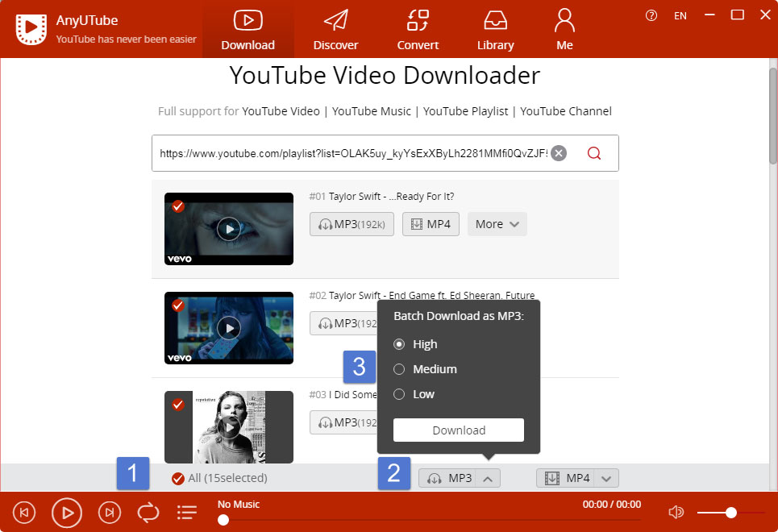778x532 pixels.
Task: Play preview of #02 End Game thumbnail
Action: (x=229, y=328)
